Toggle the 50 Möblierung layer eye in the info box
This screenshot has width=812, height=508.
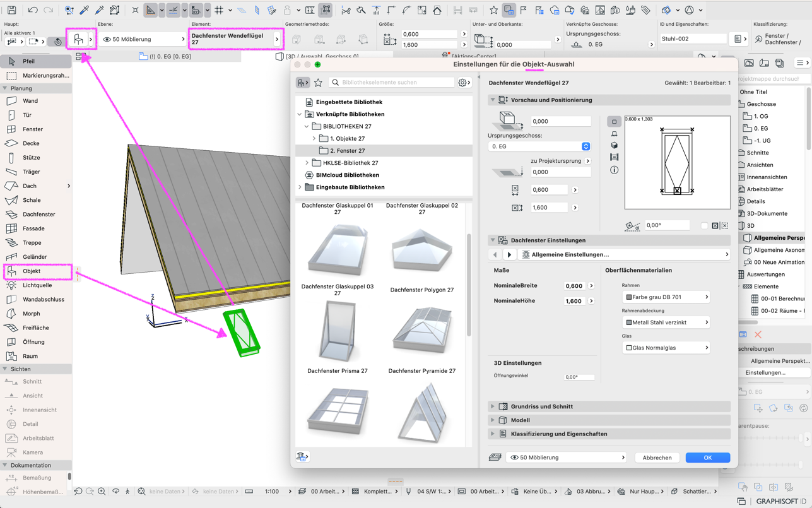coord(107,39)
